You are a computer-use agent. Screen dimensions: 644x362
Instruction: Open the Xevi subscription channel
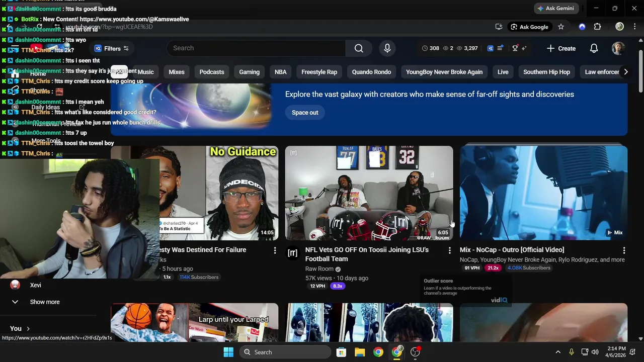coord(35,285)
